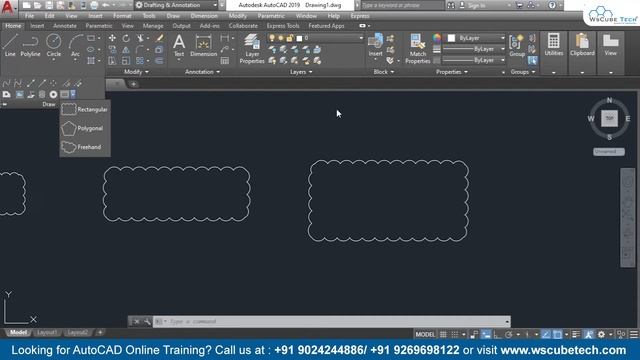This screenshot has width=640, height=360.
Task: Toggle annotation visibility in status bar
Action: tap(588, 334)
